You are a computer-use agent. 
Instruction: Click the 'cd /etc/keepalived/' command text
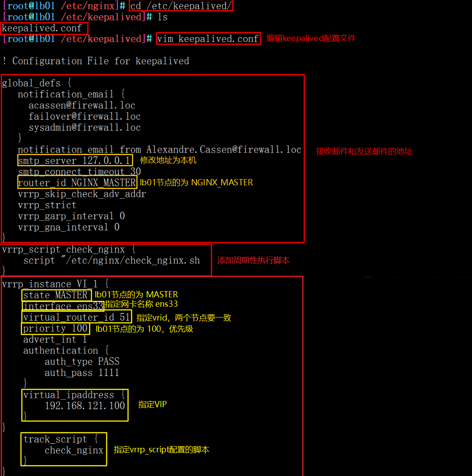pyautogui.click(x=181, y=6)
